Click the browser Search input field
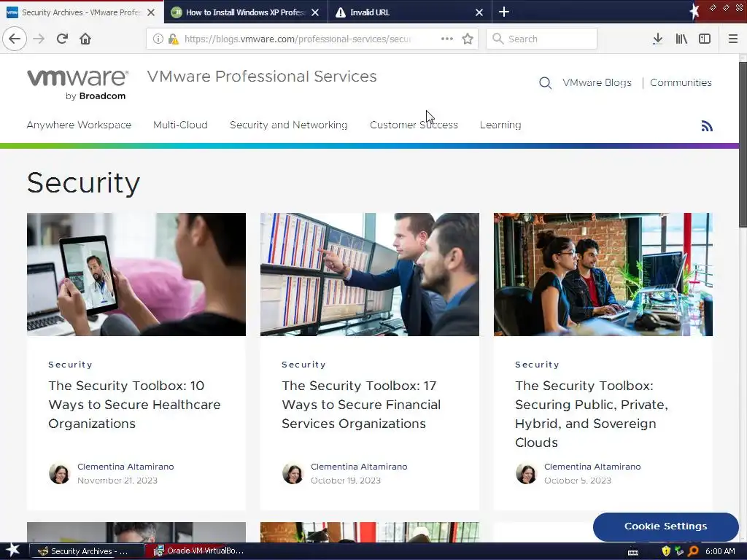747x560 pixels. 542,39
